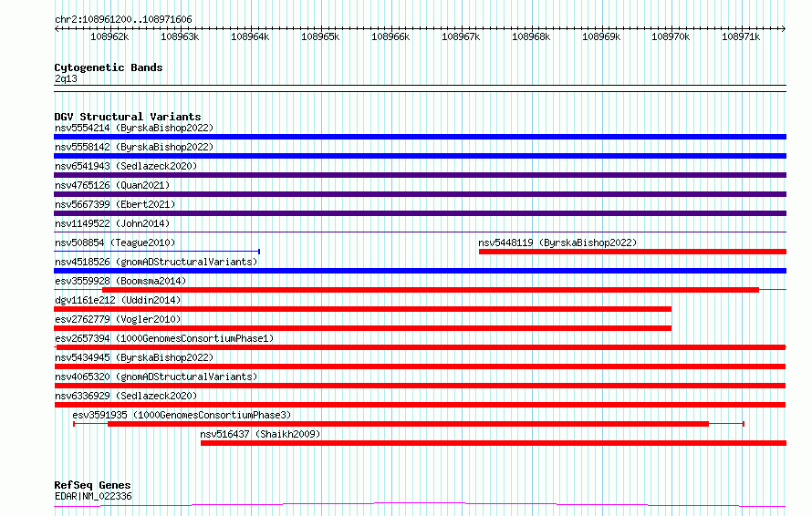Click the blue nsv5558142 variant bar
This screenshot has height=516, width=812.
(420, 156)
